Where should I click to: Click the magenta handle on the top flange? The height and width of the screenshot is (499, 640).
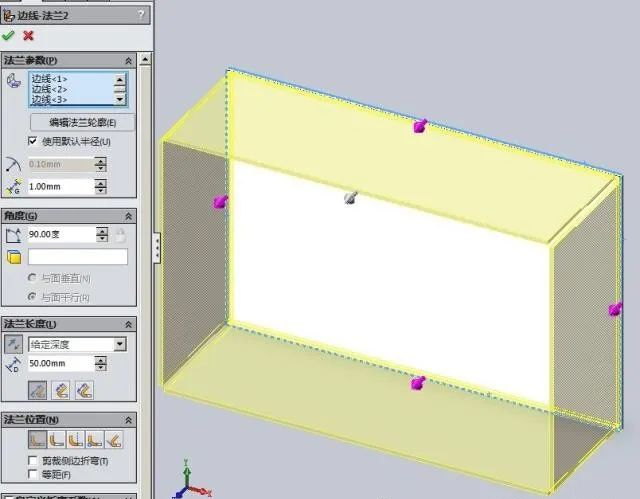point(420,126)
